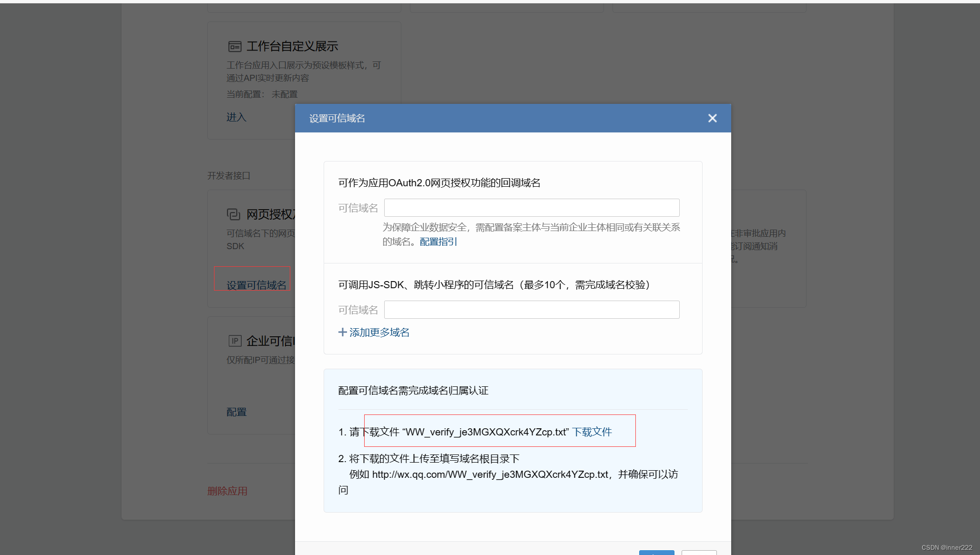
Task: Click the white cancel button at dialog bottom
Action: 699,553
